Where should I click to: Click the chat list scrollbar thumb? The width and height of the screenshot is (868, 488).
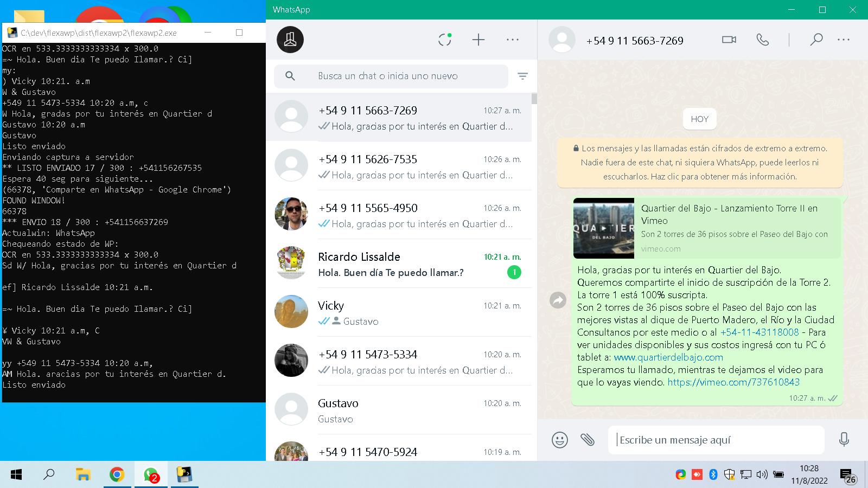tap(534, 98)
